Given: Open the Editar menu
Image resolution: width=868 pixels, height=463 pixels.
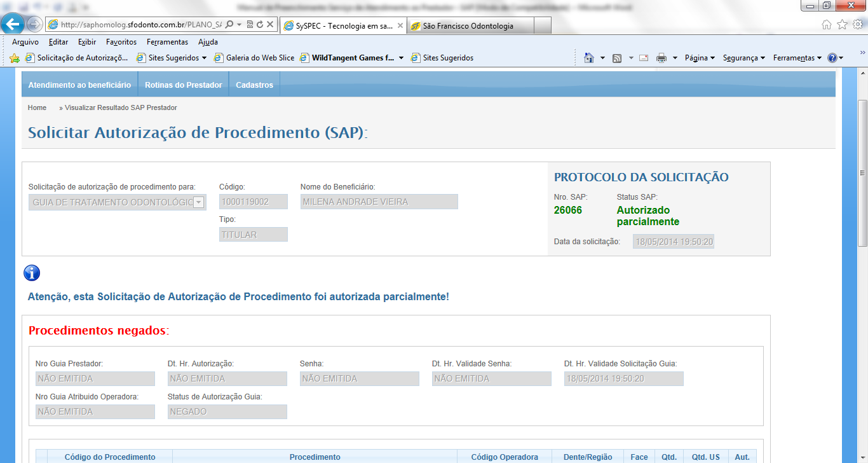Looking at the screenshot, I should [x=58, y=42].
